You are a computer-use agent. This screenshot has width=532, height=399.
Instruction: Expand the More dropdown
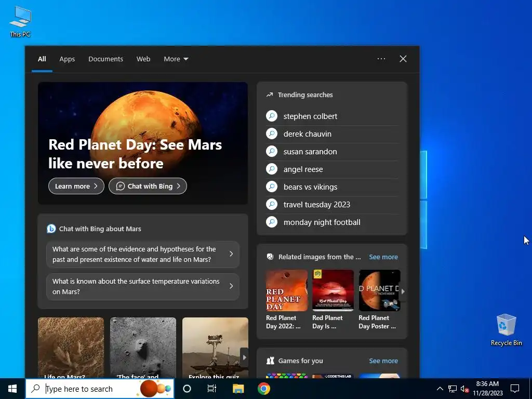coord(176,59)
